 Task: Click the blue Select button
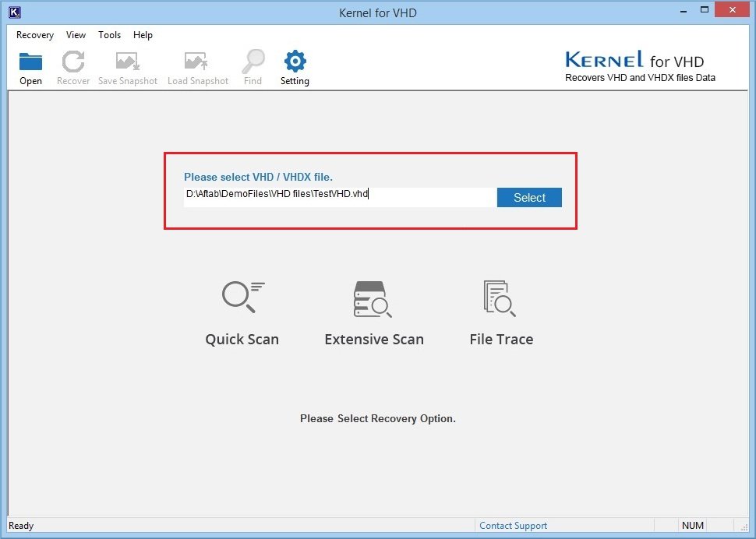coord(529,198)
